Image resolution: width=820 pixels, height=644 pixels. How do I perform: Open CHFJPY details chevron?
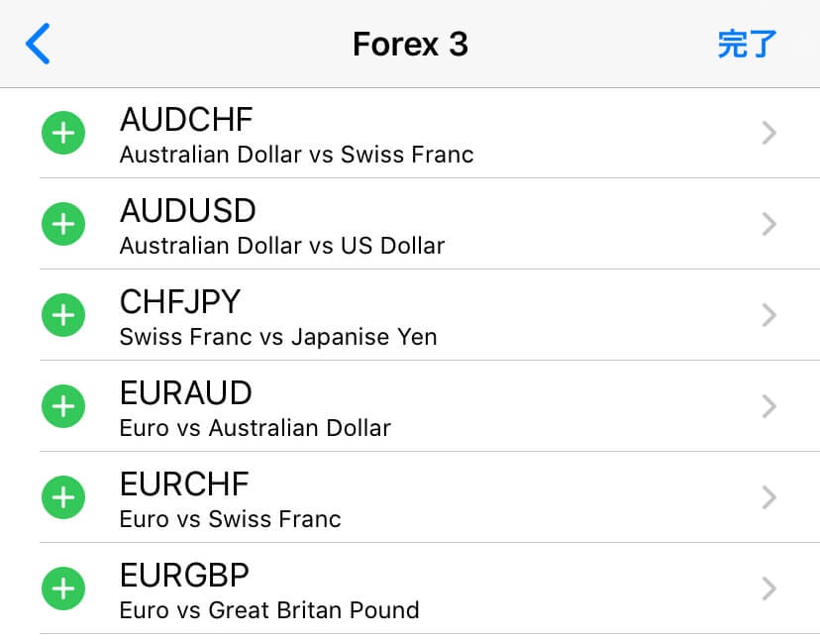click(x=769, y=315)
